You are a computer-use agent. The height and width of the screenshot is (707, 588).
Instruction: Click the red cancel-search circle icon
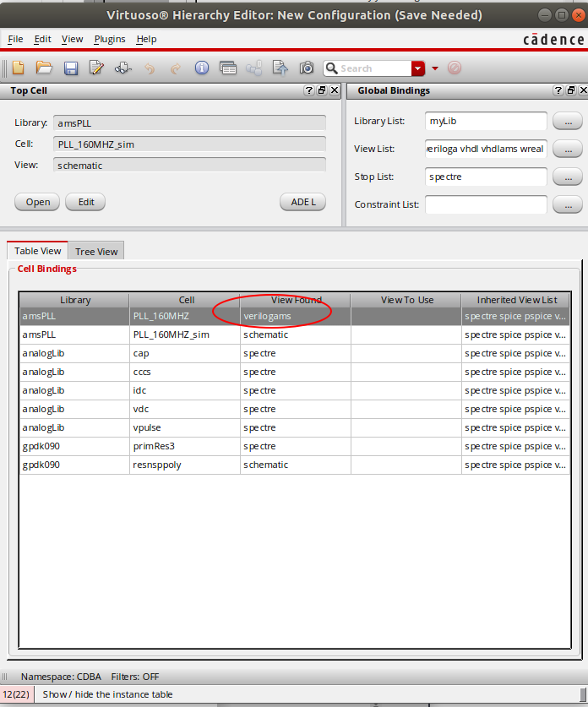[x=455, y=68]
